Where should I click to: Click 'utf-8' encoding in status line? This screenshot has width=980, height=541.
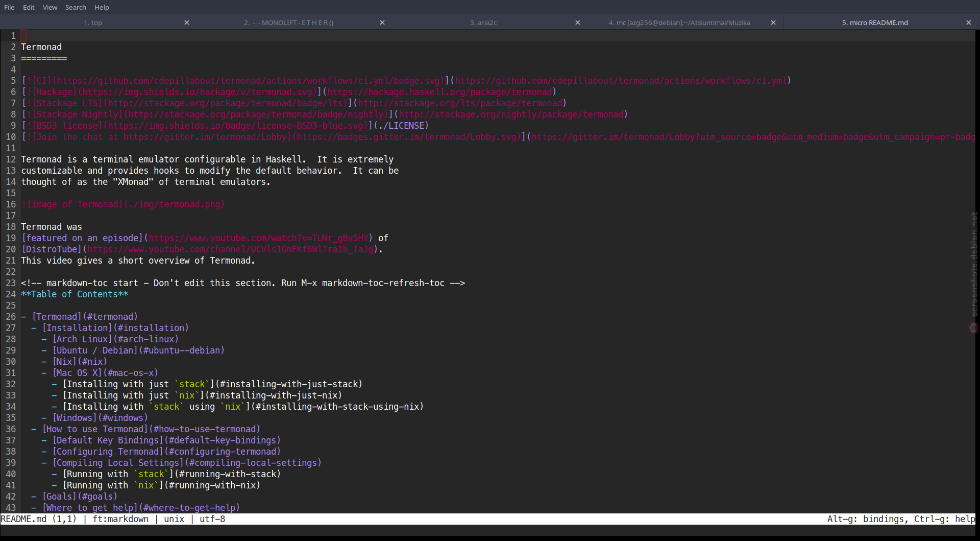pyautogui.click(x=212, y=519)
